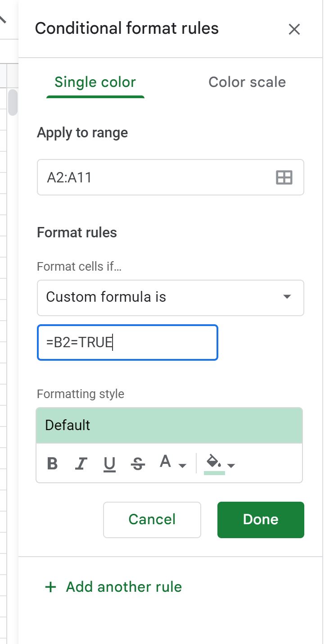Cancel the conditional format rule
The height and width of the screenshot is (644, 334).
click(x=152, y=520)
